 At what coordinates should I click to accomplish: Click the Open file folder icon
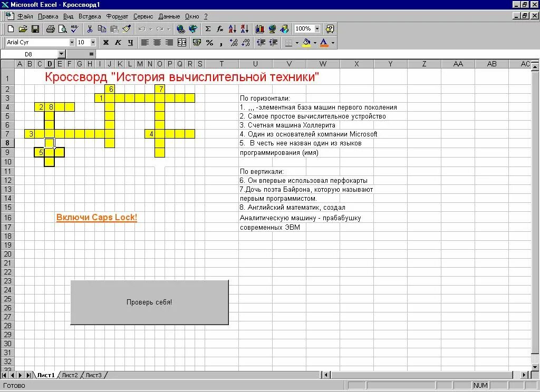tap(23, 29)
